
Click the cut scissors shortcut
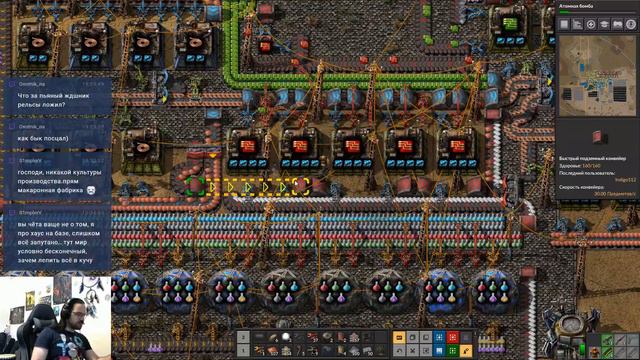coord(413,350)
